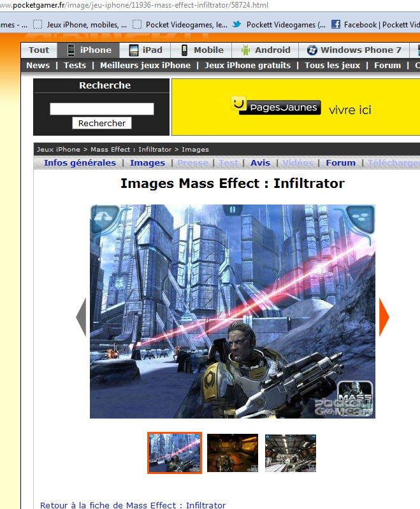This screenshot has height=509, width=420.
Task: Click the PagesJaunes smiley logo icon
Action: coord(238,104)
